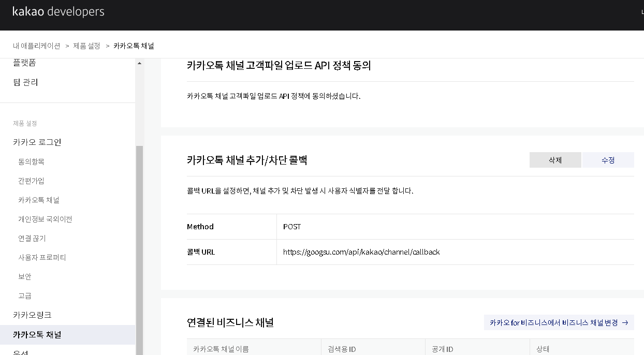Open 플랫폼 in sidebar

[x=24, y=63]
